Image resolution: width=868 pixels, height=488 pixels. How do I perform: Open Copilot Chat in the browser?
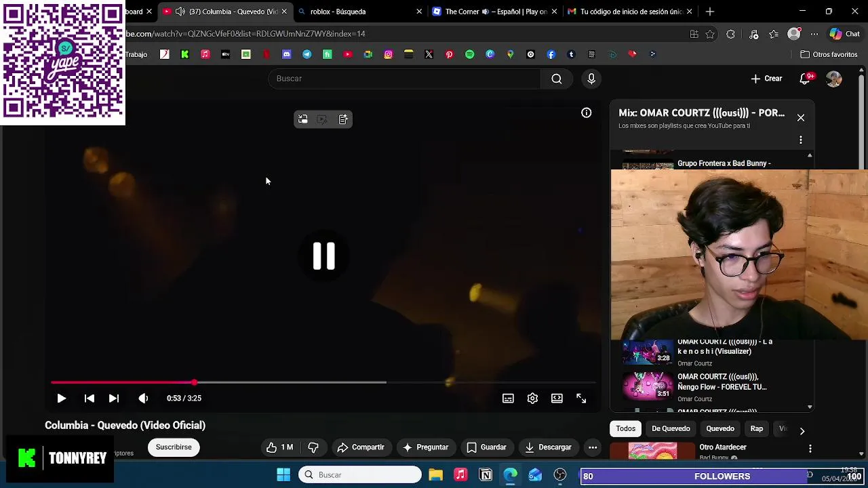[x=845, y=34]
